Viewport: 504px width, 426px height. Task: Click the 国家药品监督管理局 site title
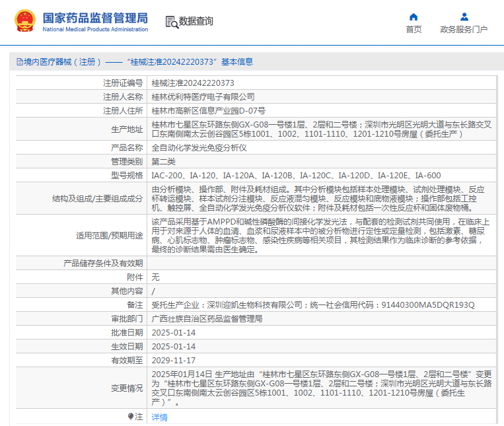click(94, 18)
